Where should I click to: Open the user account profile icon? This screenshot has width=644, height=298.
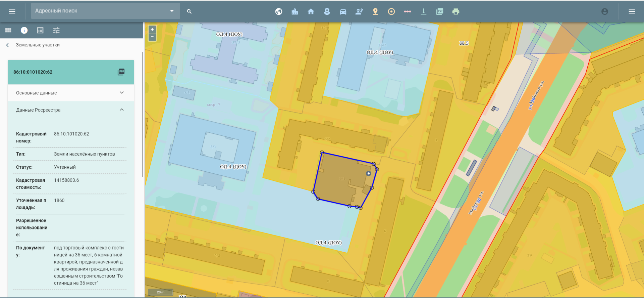coord(605,11)
